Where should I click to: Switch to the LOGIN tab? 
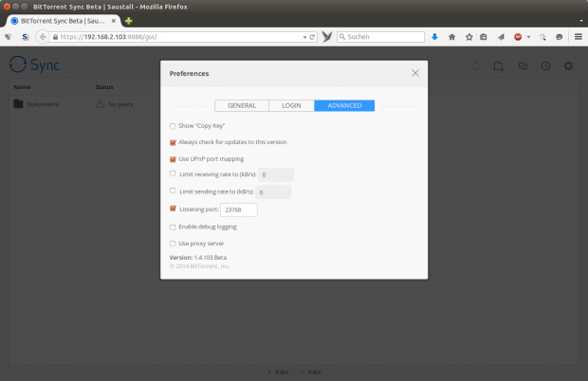click(x=291, y=105)
